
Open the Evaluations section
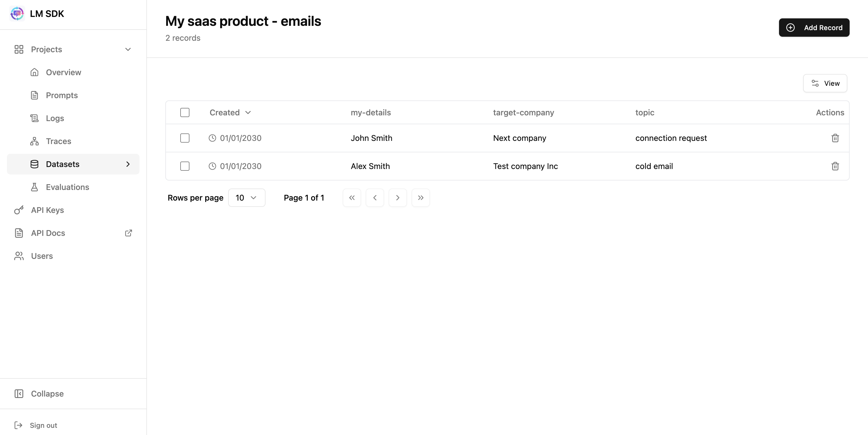coord(67,187)
